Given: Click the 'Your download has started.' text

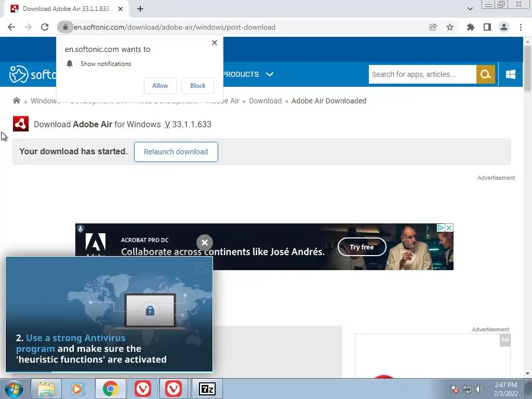Looking at the screenshot, I should (73, 151).
